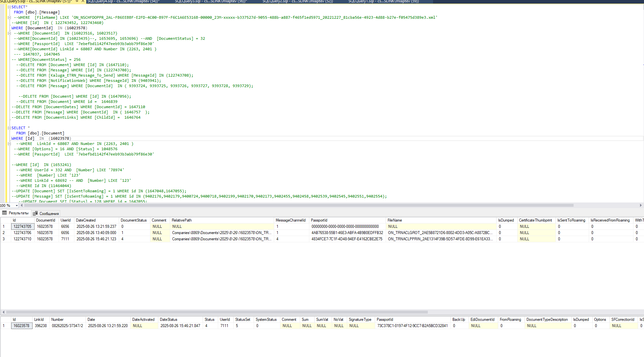The height and width of the screenshot is (357, 644).
Task: Switch to SQLQuery3.sql tab
Action: tap(211, 1)
